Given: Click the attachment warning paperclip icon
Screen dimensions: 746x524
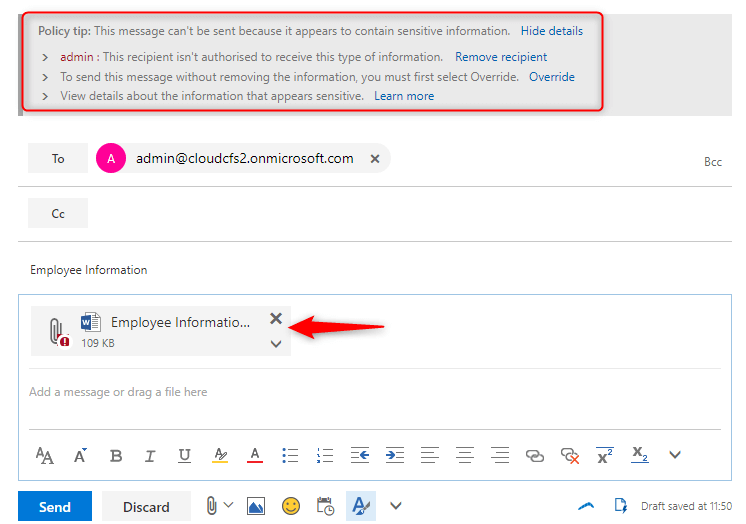Looking at the screenshot, I should 59,332.
